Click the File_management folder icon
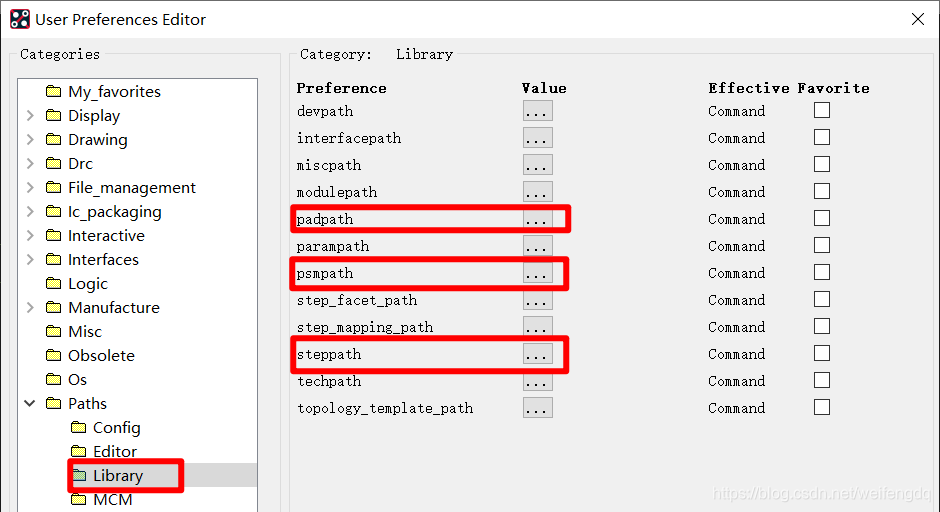This screenshot has width=940, height=512. coord(53,187)
